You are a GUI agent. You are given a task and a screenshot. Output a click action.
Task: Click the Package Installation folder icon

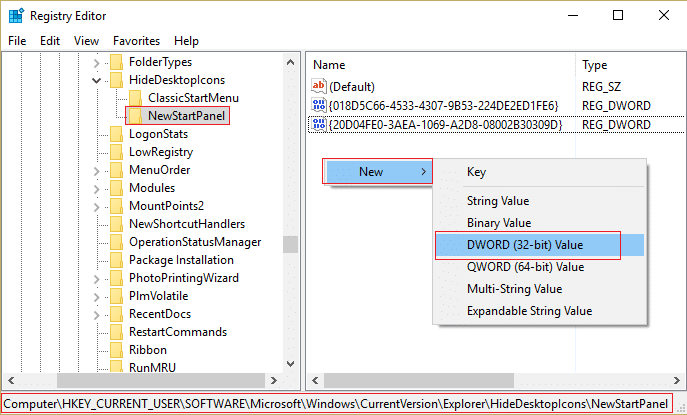coord(117,260)
